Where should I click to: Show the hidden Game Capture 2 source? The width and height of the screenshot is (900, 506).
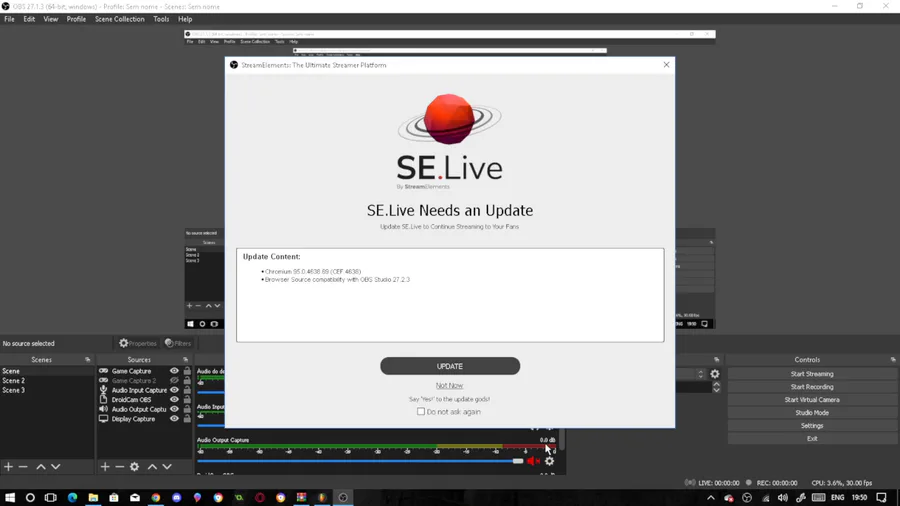[174, 380]
